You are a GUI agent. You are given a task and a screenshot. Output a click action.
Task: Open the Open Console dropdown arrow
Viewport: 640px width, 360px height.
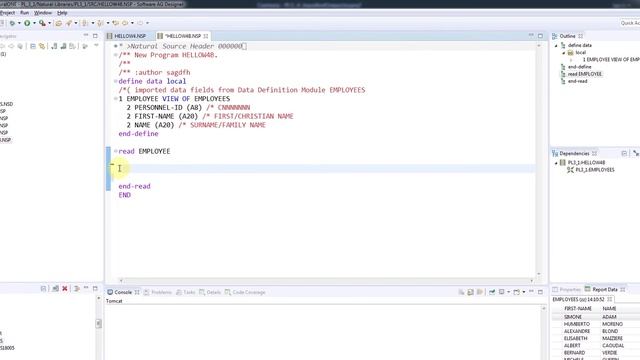pos(524,292)
